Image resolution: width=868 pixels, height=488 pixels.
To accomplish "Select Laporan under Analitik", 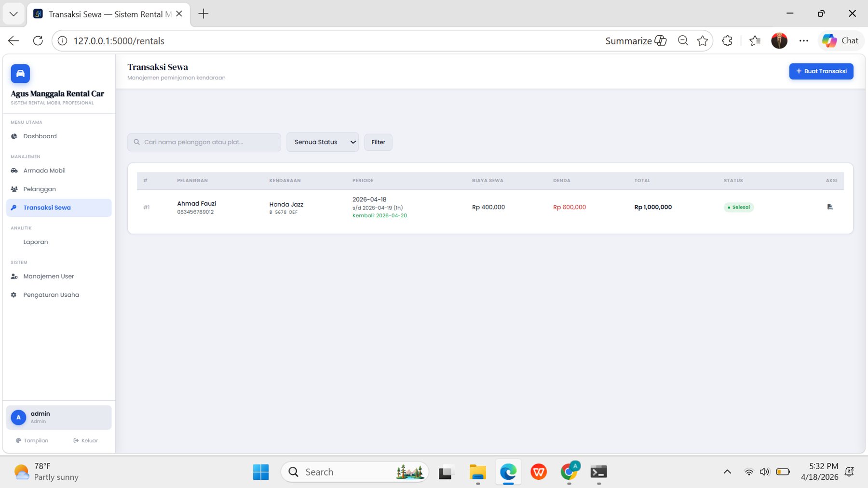I will pyautogui.click(x=36, y=242).
